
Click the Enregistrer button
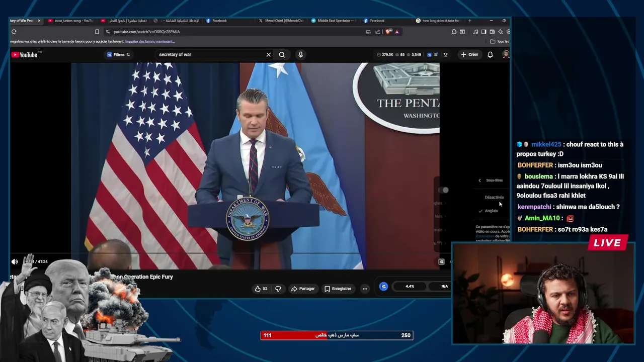[338, 289]
